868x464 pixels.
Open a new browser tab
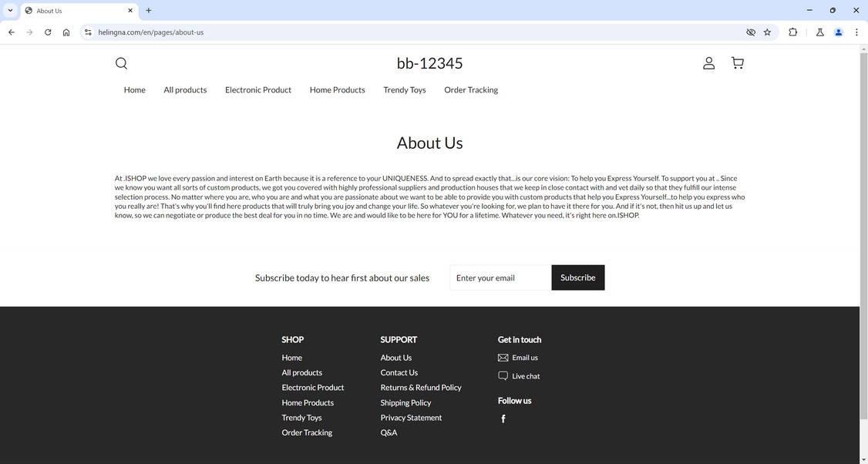tap(148, 11)
